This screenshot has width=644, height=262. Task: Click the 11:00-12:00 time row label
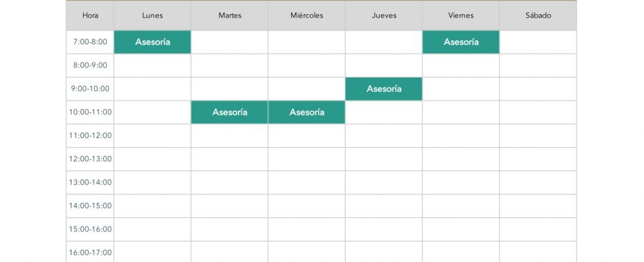(90, 135)
